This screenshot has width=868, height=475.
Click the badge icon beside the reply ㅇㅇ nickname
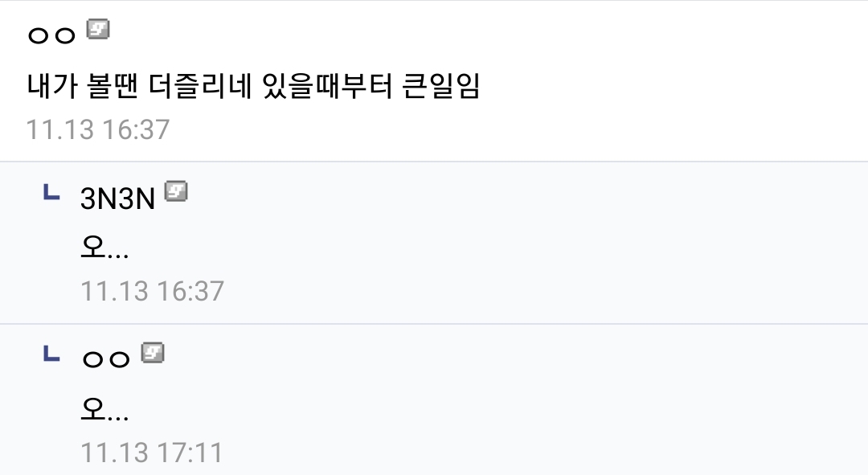point(153,353)
